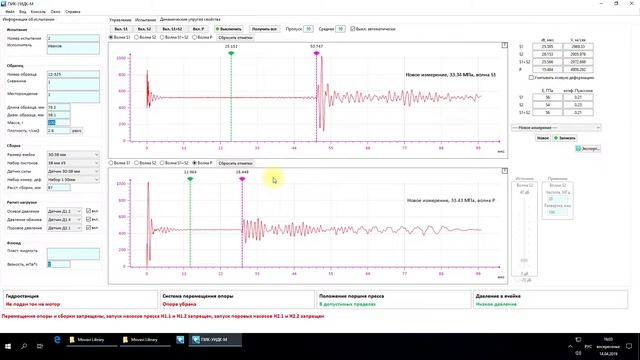Screen dimensions: 640x360
Task: Click the Вкл. S1 button
Action: pos(121,29)
